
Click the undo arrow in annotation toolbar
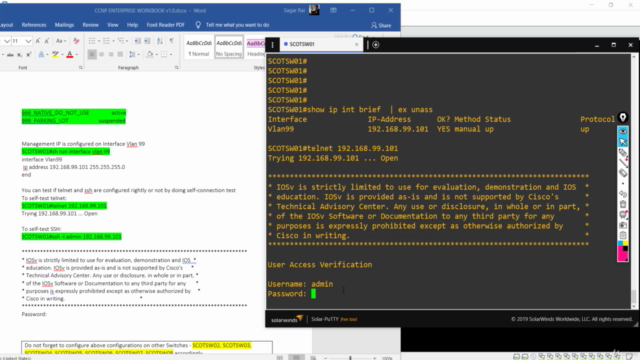(x=623, y=193)
